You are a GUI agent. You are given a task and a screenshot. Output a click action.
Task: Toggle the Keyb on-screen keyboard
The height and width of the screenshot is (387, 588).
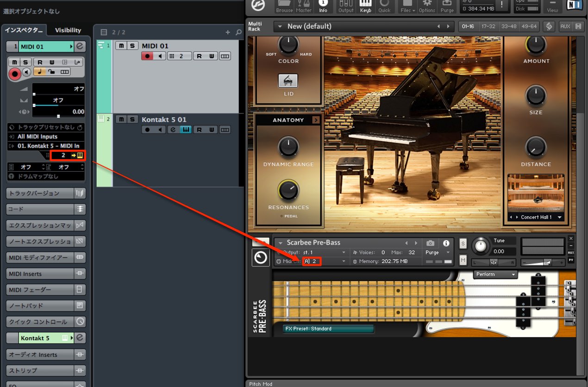pyautogui.click(x=365, y=6)
